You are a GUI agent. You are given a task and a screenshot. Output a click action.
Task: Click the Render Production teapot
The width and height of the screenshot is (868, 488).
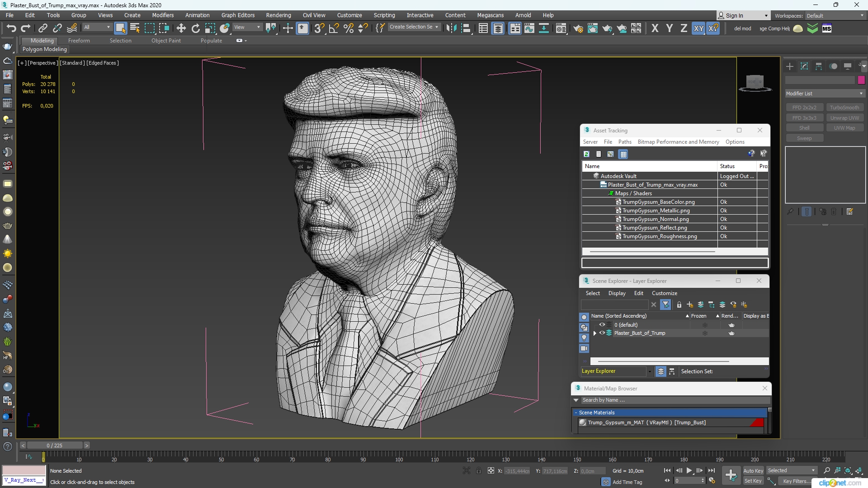(x=607, y=28)
